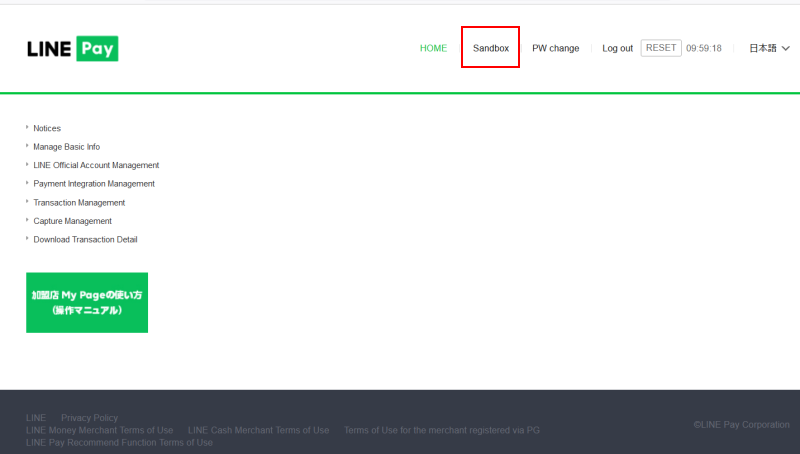Click the RESET session timer button
800x454 pixels.
[x=661, y=48]
